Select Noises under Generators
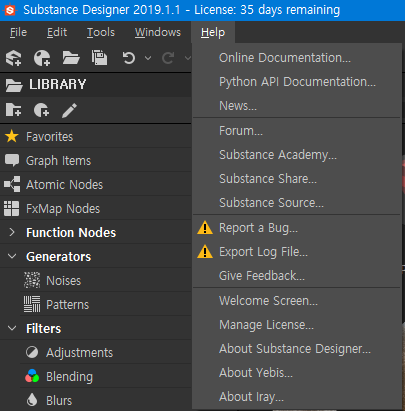Screen dimensions: 405x411 pos(63,281)
